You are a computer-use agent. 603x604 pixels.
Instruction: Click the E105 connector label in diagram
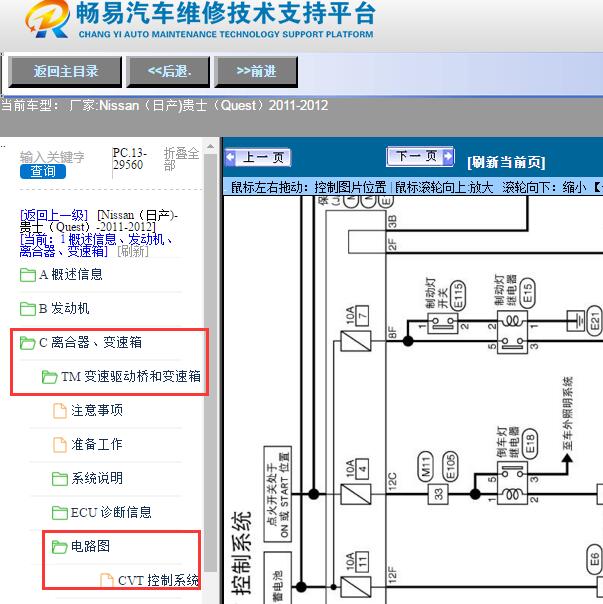450,467
